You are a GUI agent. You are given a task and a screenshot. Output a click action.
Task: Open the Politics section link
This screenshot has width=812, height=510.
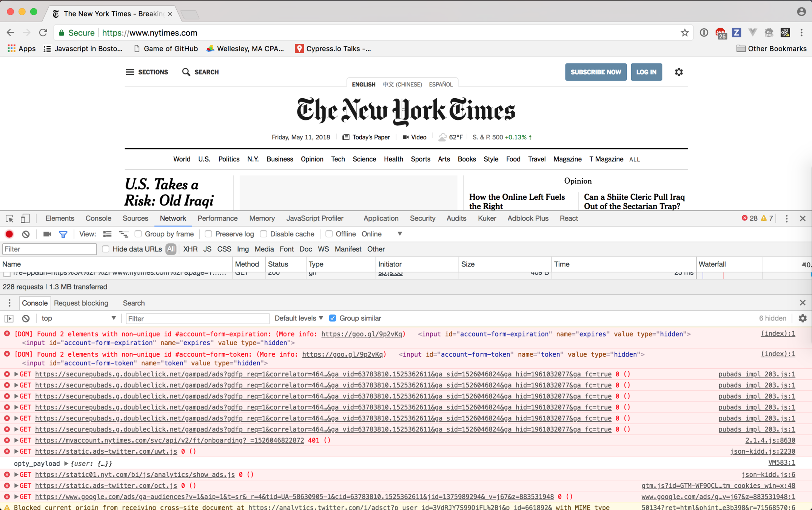229,159
